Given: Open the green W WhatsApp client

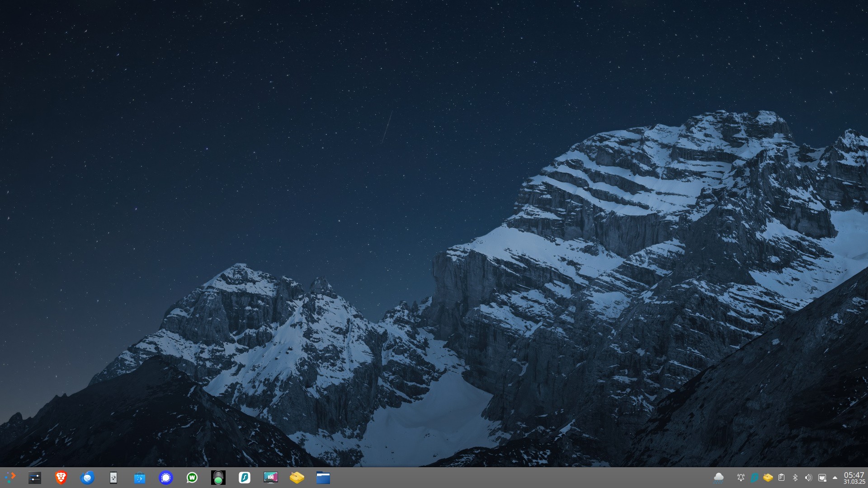Looking at the screenshot, I should pyautogui.click(x=192, y=478).
